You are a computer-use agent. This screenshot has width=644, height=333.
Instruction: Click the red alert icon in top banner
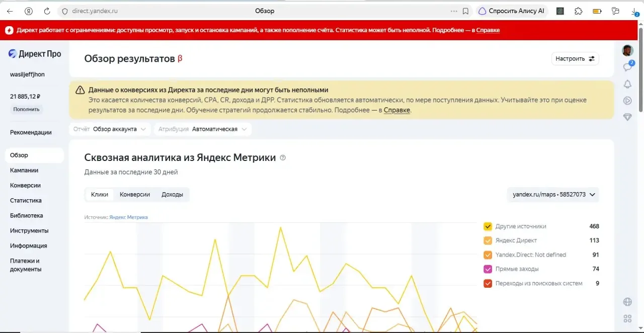9,30
